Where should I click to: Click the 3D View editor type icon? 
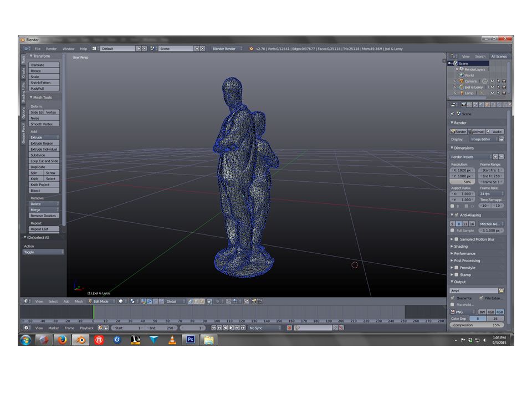[26, 301]
